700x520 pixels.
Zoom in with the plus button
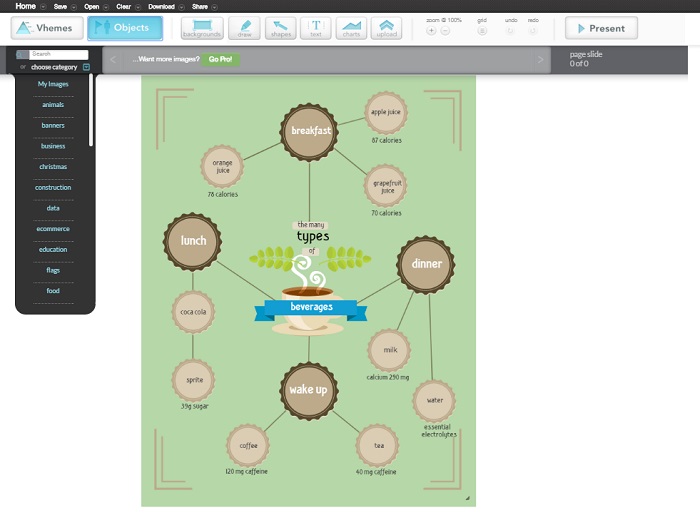tap(431, 31)
